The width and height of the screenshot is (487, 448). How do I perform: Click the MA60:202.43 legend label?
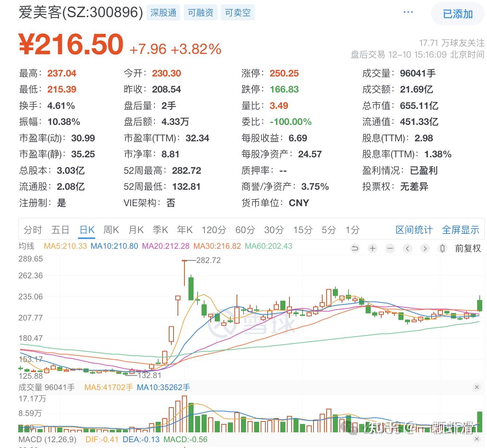click(x=268, y=246)
